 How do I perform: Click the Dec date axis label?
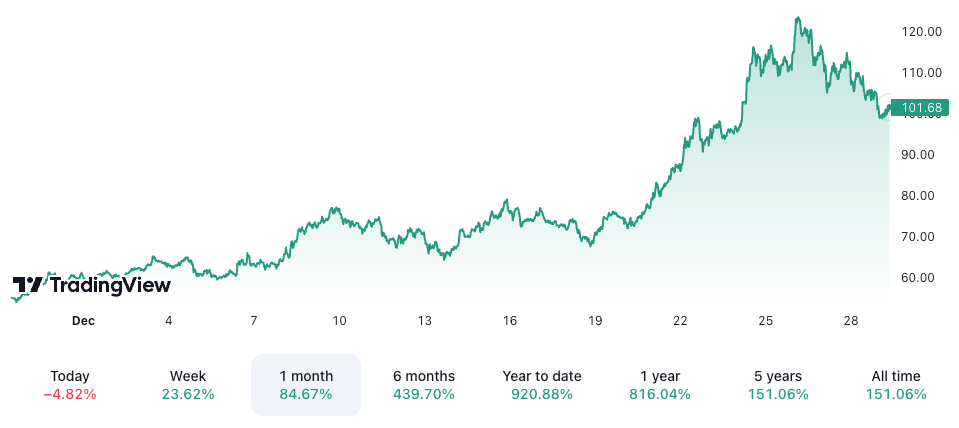click(83, 320)
